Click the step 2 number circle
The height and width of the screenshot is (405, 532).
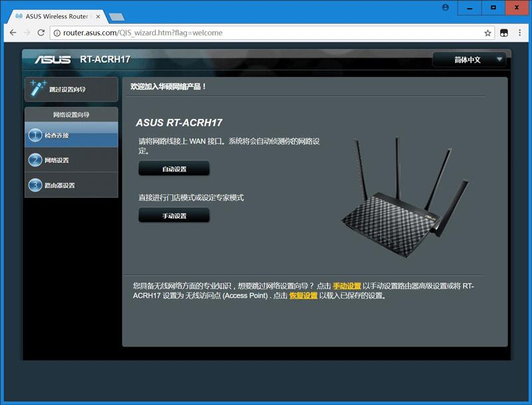(35, 160)
